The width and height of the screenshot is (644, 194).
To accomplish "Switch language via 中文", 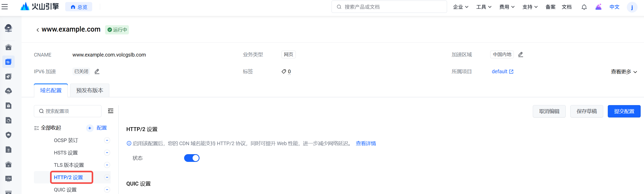I will [x=614, y=7].
